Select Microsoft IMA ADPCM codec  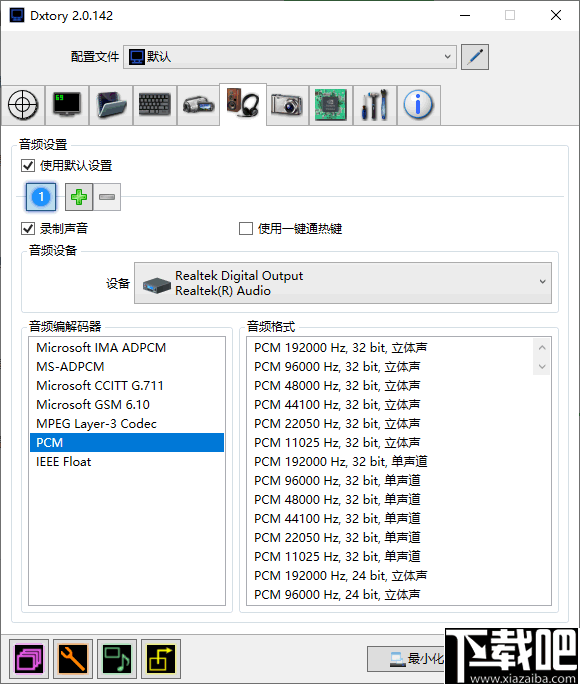(127, 348)
